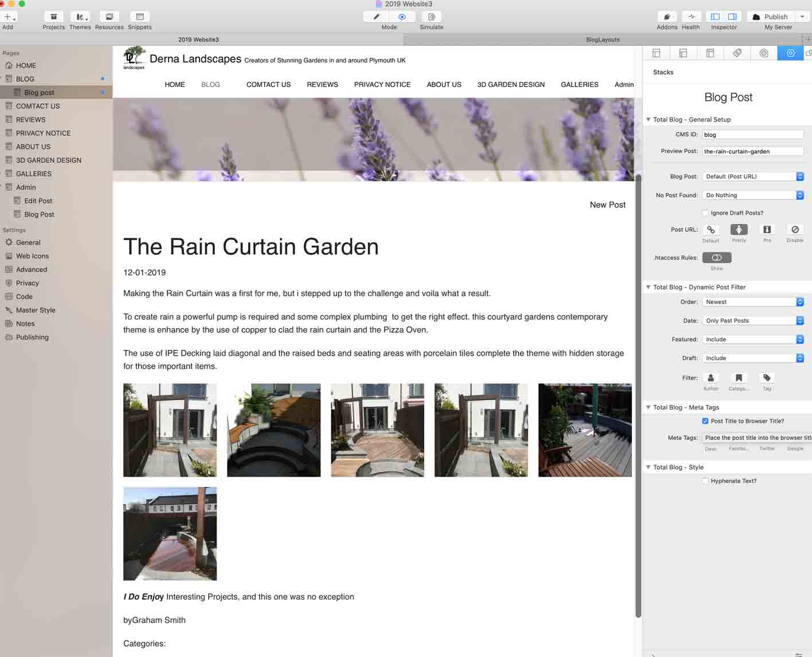Collapse Total Blog Style section

[x=648, y=467]
